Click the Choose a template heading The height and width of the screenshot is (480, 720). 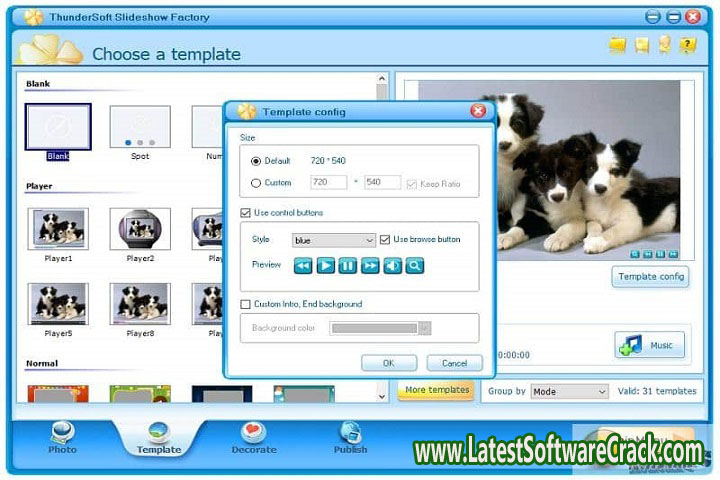(167, 54)
